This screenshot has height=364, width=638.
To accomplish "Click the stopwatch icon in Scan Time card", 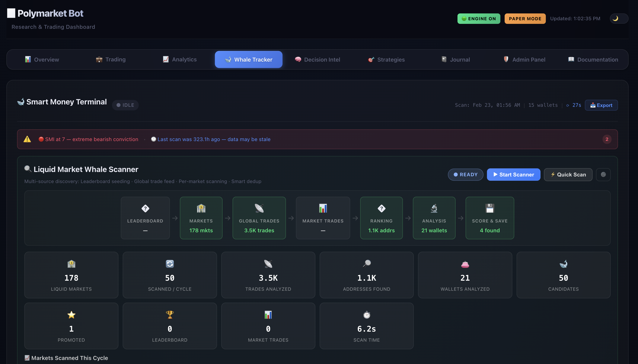I will pyautogui.click(x=367, y=315).
